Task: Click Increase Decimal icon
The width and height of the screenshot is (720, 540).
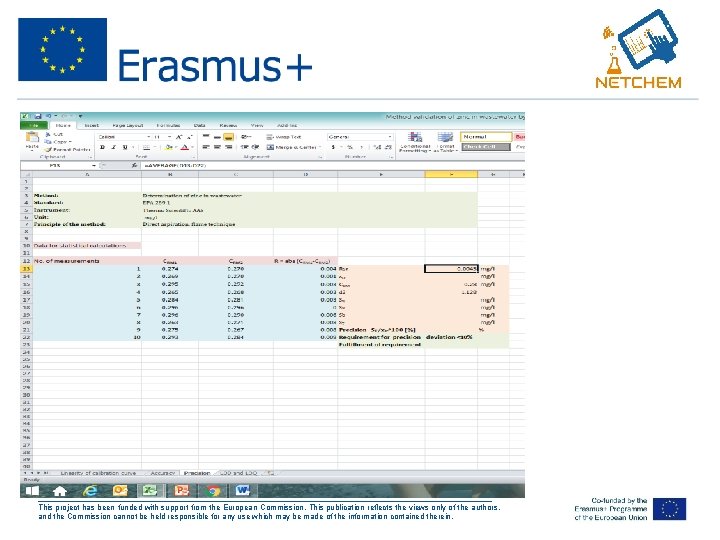Action: pos(377,147)
